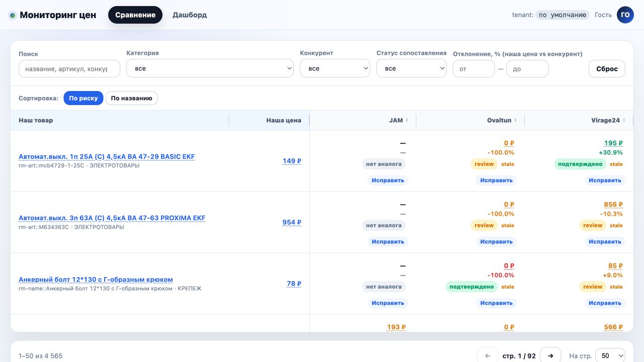Go to next page arrow
The height and width of the screenshot is (362, 644).
pyautogui.click(x=550, y=355)
